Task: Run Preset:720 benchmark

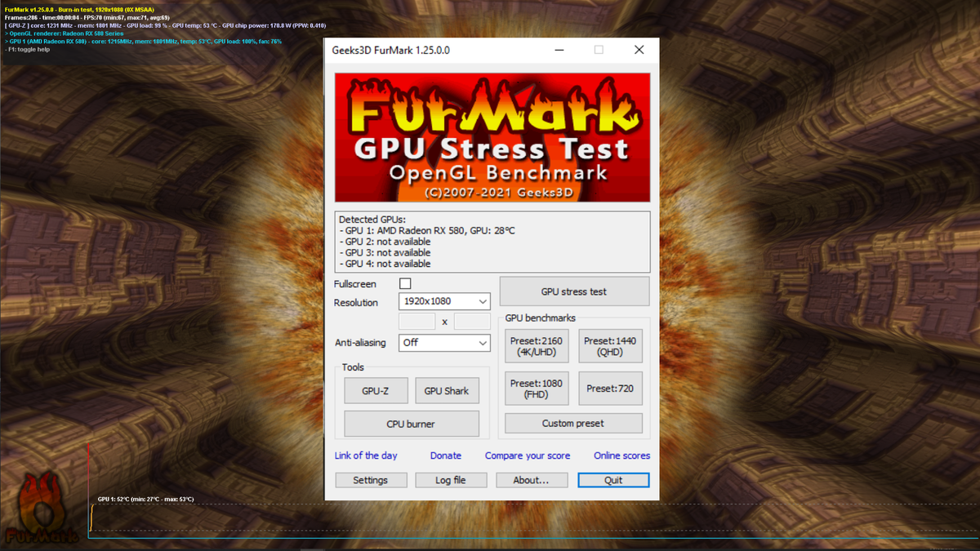Action: 610,389
